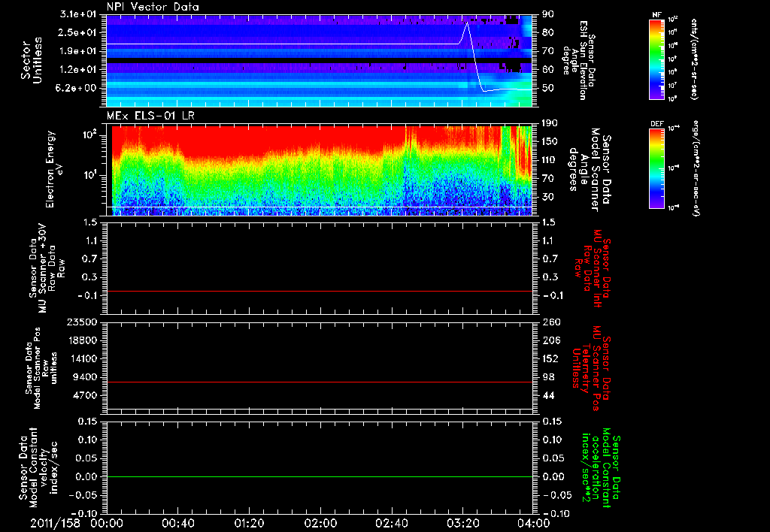Click the NF rainbow color bar
Image resolution: width=770 pixels, height=532 pixels.
(x=656, y=59)
